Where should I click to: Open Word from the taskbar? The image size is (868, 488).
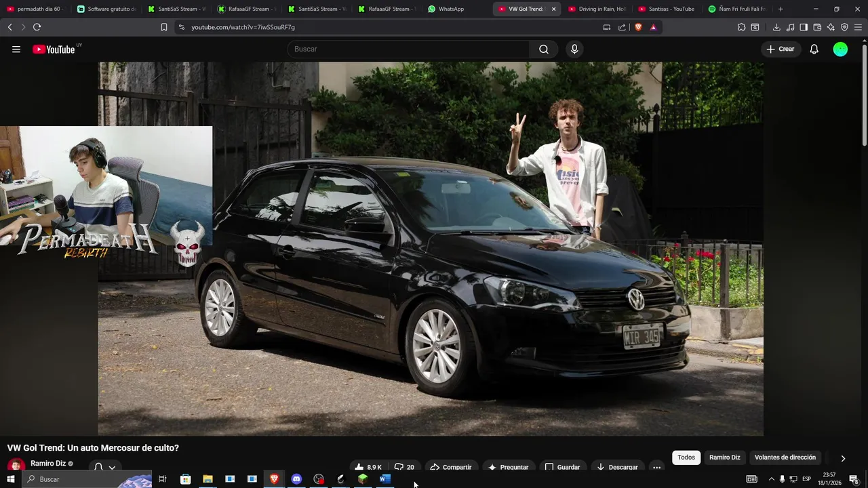[385, 479]
